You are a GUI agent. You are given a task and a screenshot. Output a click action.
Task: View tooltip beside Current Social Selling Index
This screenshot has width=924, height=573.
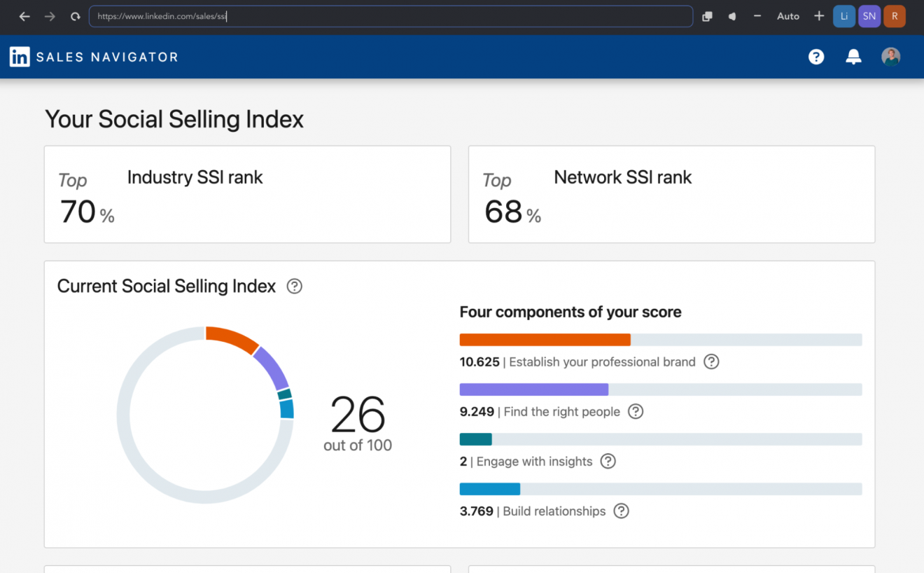294,286
